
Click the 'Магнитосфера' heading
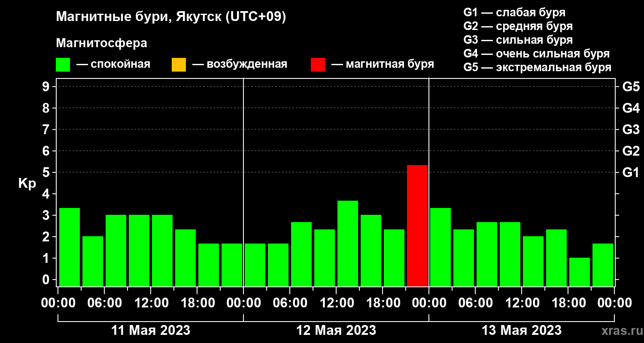[x=101, y=43]
